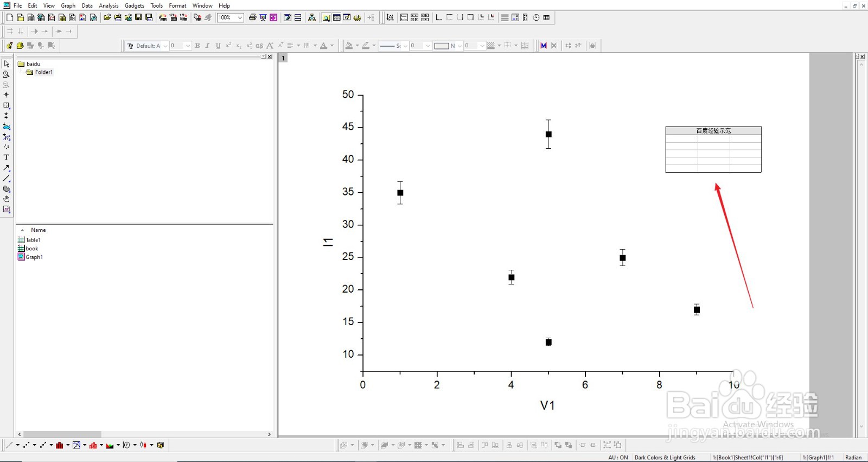The image size is (868, 462).
Task: Click the Underline formatting icon
Action: click(218, 46)
